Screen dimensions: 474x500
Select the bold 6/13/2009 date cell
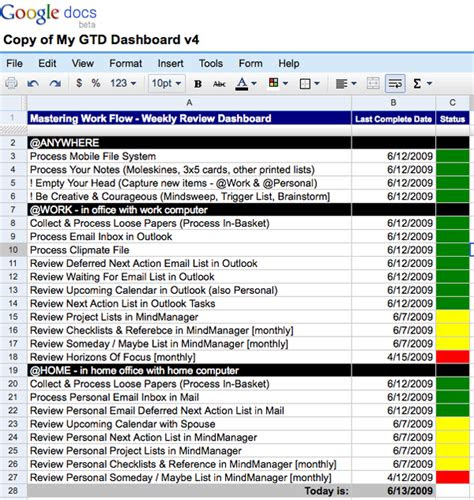393,491
